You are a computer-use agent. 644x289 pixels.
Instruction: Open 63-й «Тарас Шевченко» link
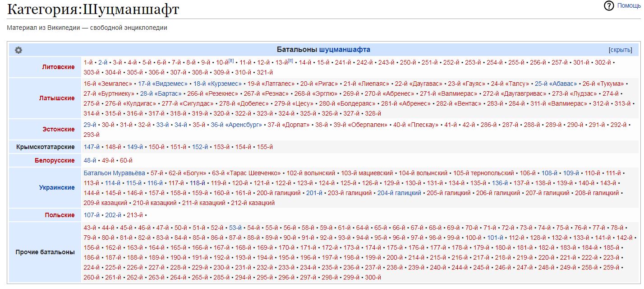coord(246,173)
